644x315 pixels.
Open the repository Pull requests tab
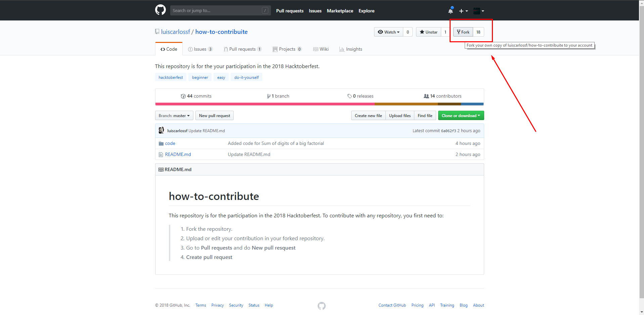point(242,49)
